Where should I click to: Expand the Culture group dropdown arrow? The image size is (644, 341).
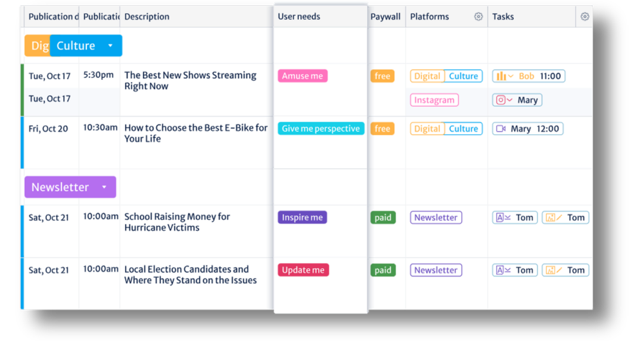tap(110, 46)
